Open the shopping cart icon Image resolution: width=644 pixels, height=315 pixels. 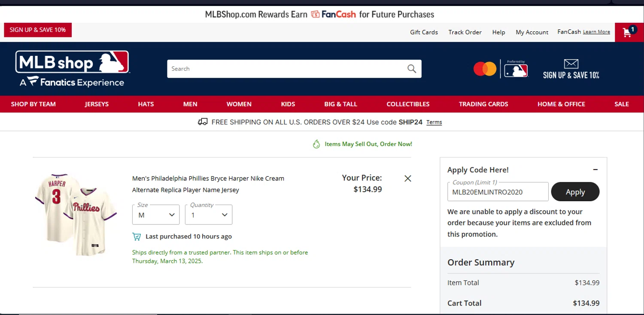click(629, 32)
